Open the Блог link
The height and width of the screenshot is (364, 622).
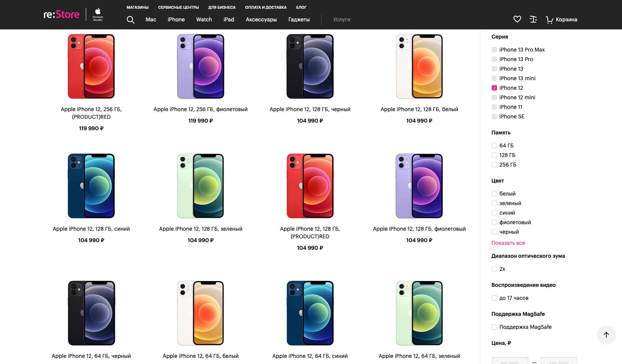301,7
